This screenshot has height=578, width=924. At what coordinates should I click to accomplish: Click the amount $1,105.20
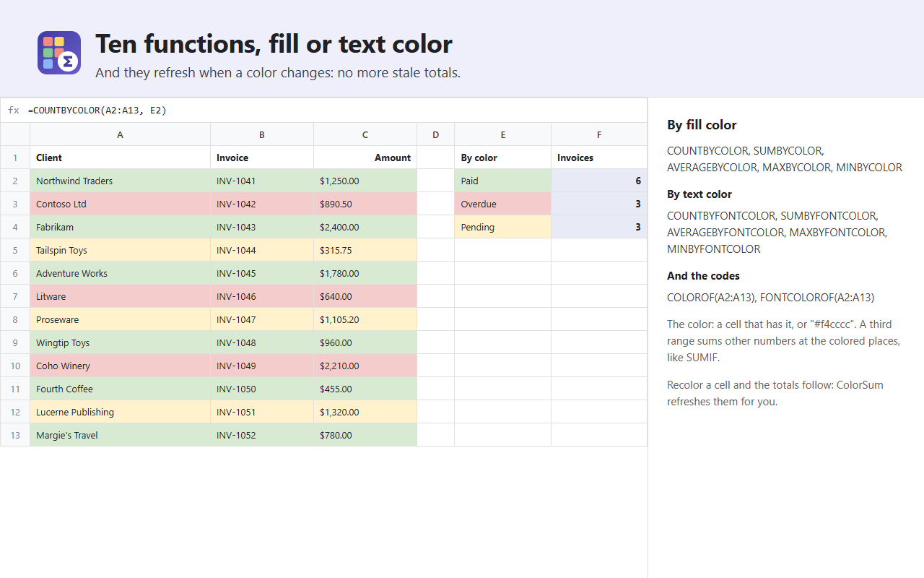tap(365, 319)
